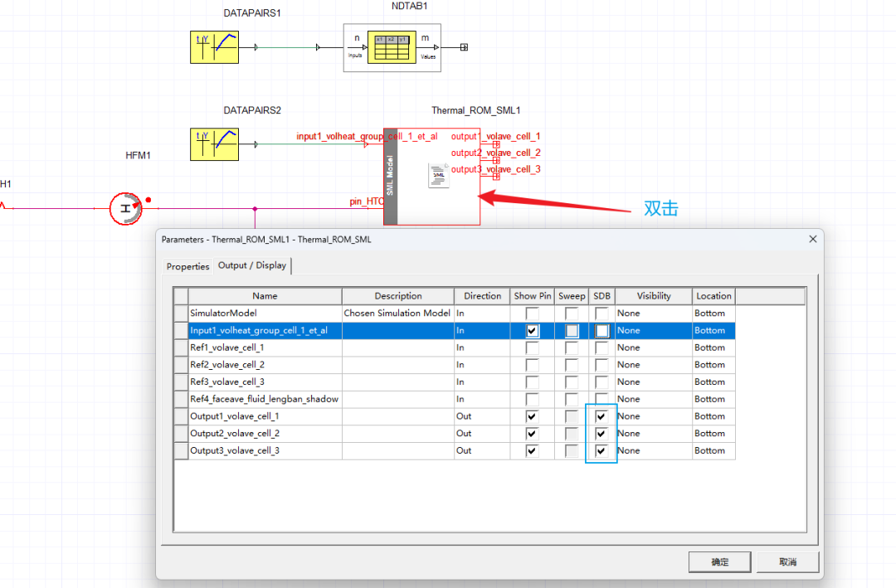The width and height of the screenshot is (896, 588).
Task: Click the DATAPAIRS1 block icon
Action: (x=214, y=48)
